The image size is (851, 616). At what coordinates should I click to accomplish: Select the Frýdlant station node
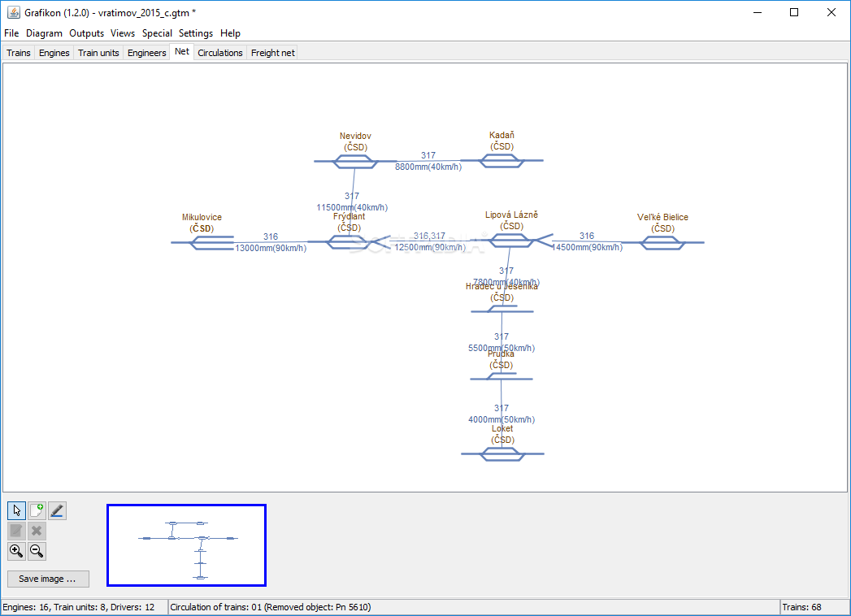click(349, 242)
